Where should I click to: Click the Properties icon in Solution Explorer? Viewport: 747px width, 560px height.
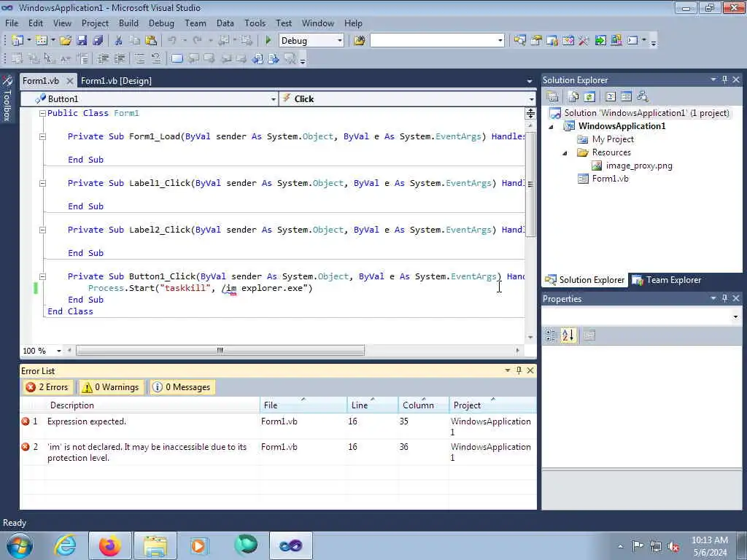tap(553, 97)
